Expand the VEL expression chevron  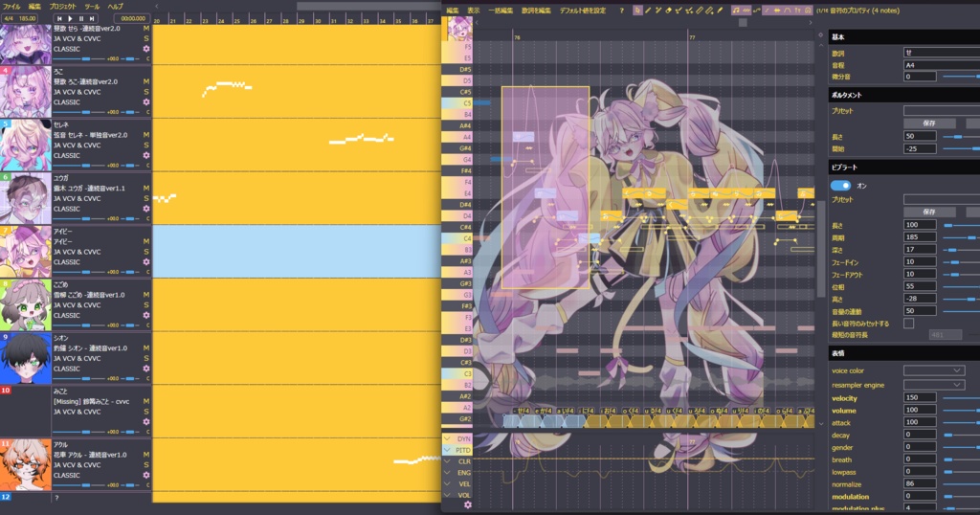click(x=448, y=483)
